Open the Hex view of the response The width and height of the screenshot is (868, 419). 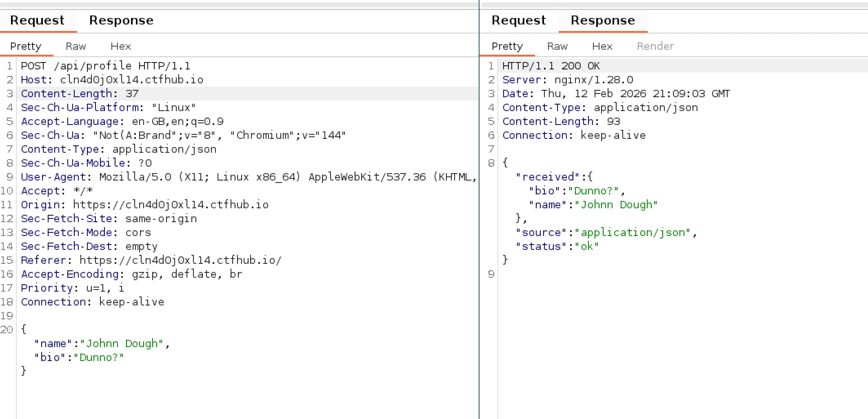(602, 46)
